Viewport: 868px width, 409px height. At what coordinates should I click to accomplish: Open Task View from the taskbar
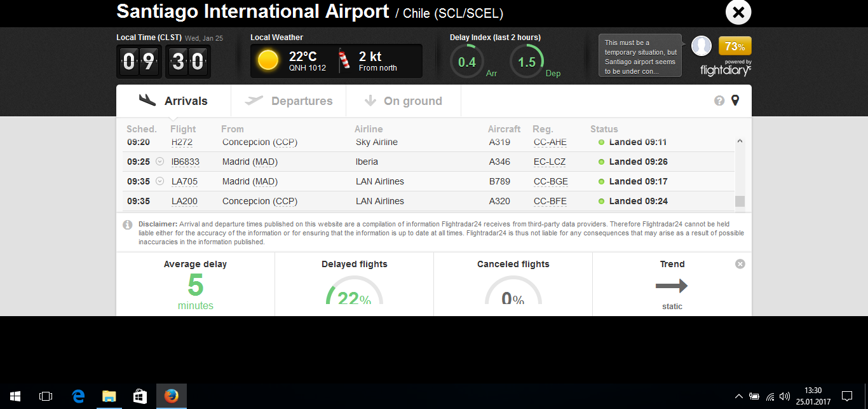(x=46, y=396)
